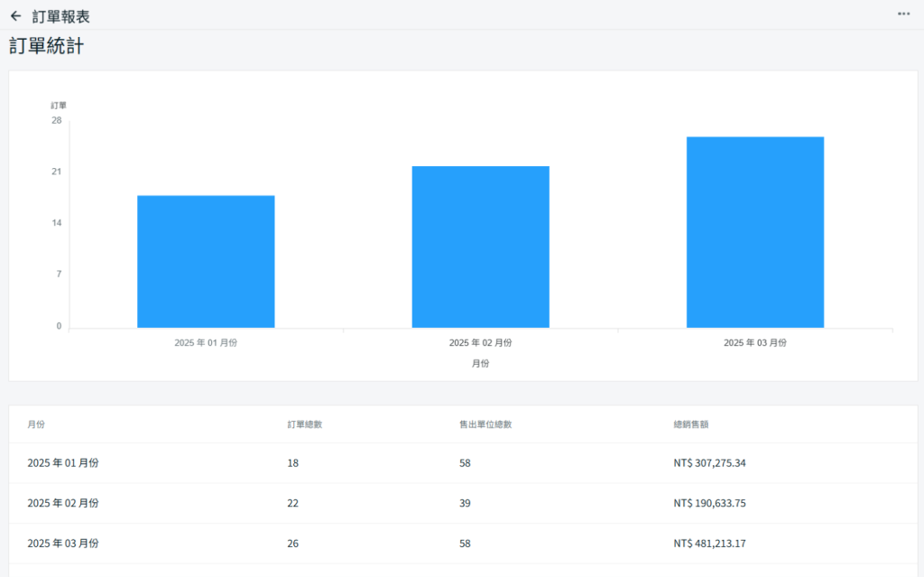Click sales amount NT$ 307,275.34
Screen dimensions: 924x577
(709, 463)
